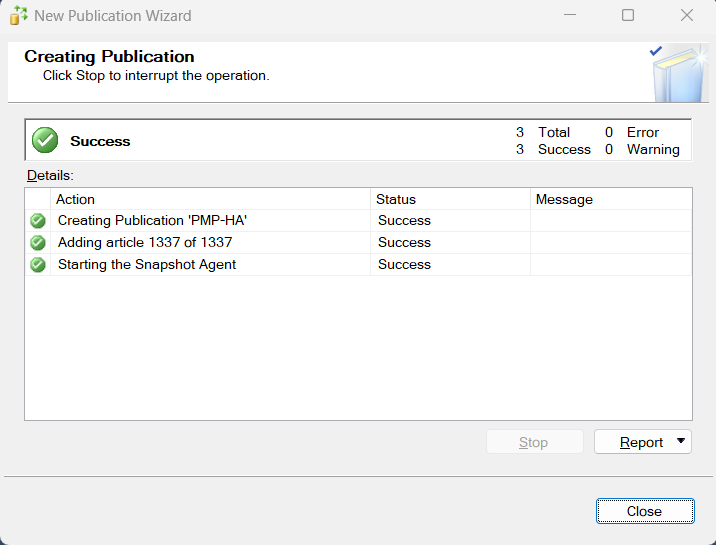Click the green check beside Starting Snapshot Agent

pos(38,265)
